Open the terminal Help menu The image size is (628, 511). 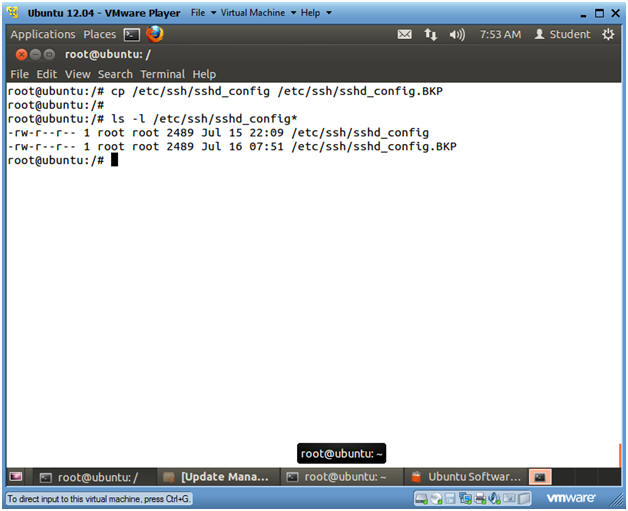204,74
